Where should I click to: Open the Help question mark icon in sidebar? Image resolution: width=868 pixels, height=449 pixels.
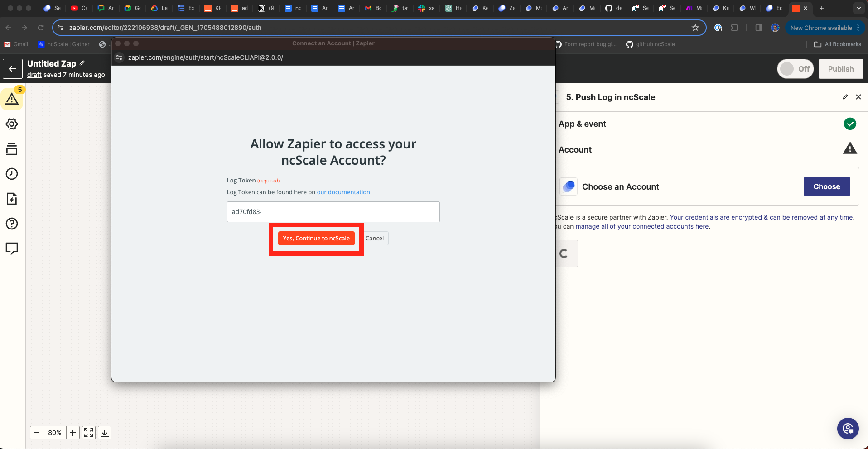pos(12,224)
